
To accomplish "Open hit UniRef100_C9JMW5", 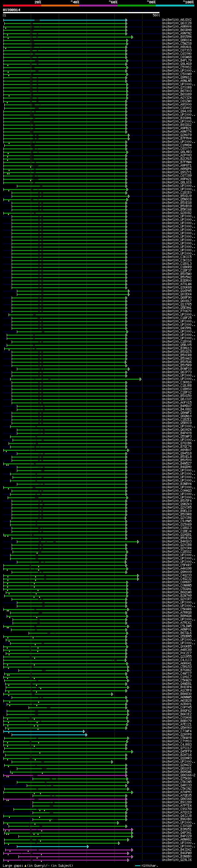I will [176, 521].
